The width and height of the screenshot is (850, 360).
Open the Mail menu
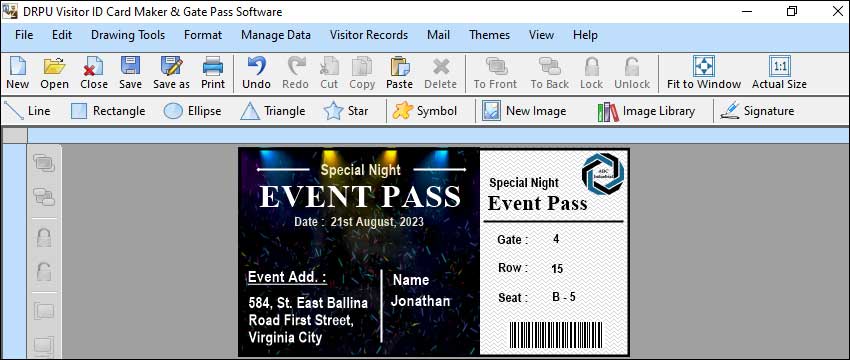(439, 35)
